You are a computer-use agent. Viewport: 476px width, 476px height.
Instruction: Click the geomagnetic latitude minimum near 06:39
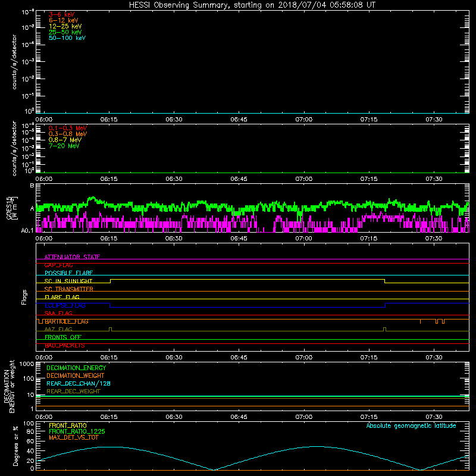[x=214, y=469]
